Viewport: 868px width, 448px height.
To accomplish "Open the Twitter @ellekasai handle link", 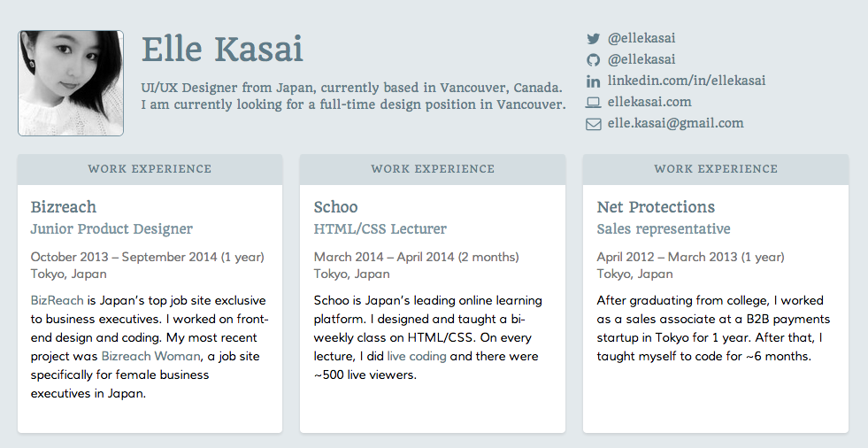I will click(641, 38).
